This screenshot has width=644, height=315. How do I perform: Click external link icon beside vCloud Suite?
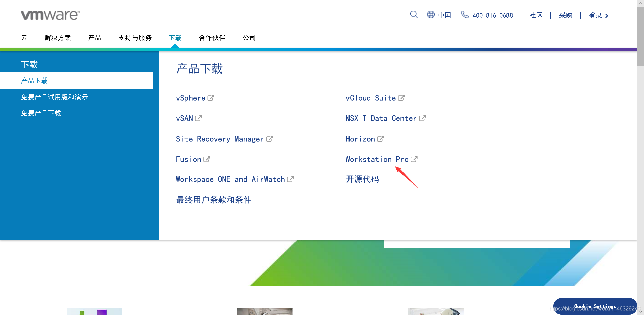401,98
